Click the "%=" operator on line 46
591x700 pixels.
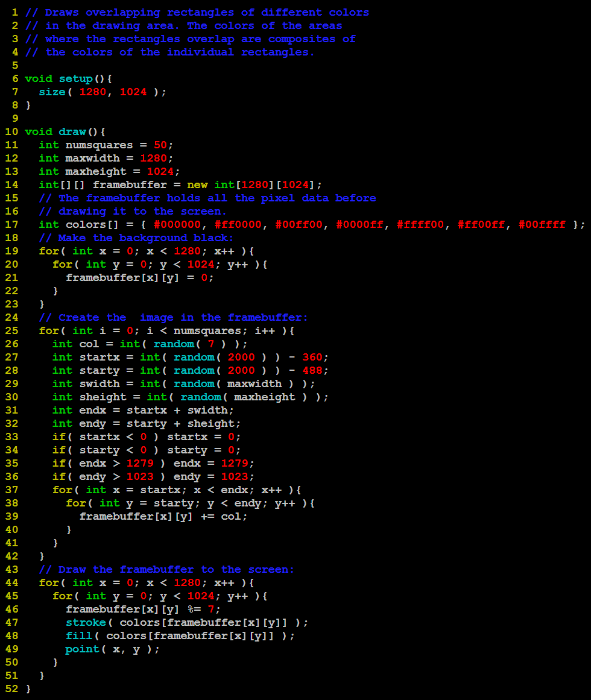[x=194, y=610]
